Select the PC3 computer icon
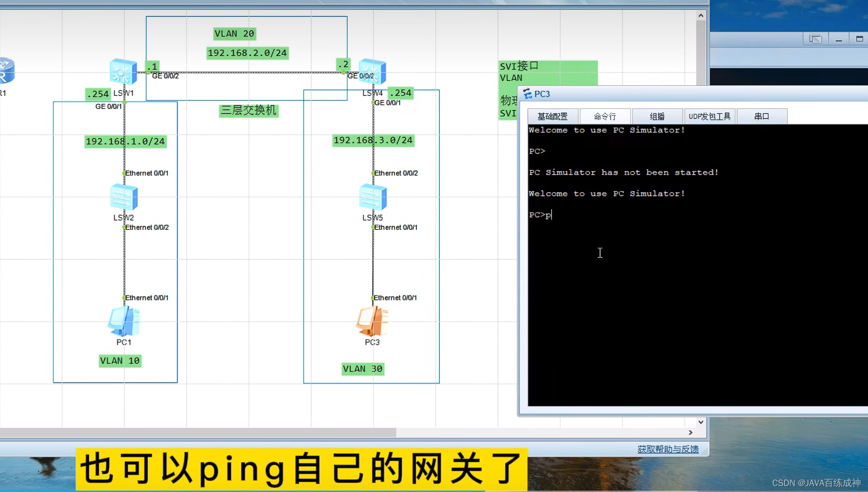The image size is (868, 492). 372,321
